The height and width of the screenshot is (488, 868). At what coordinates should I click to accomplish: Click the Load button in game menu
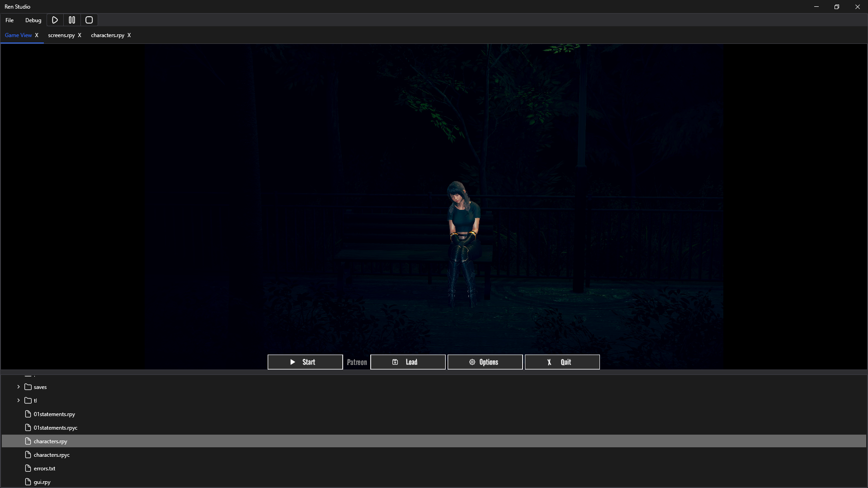coord(408,362)
